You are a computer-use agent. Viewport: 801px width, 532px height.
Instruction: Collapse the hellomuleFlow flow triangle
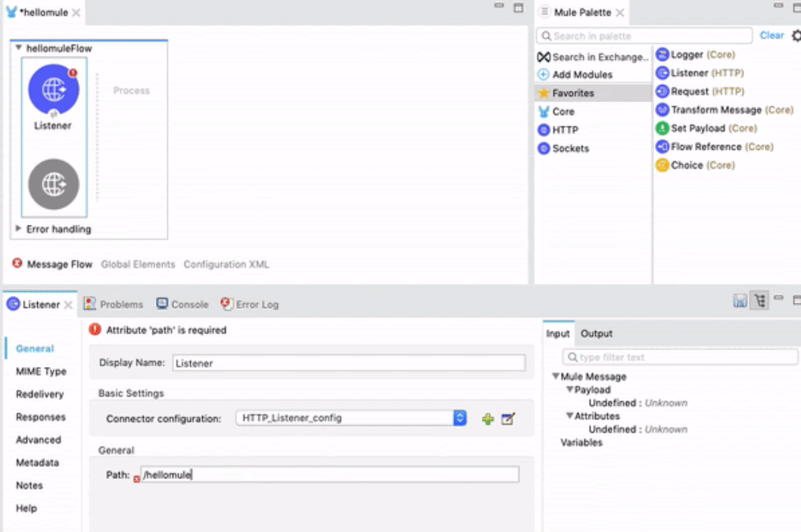[x=19, y=48]
